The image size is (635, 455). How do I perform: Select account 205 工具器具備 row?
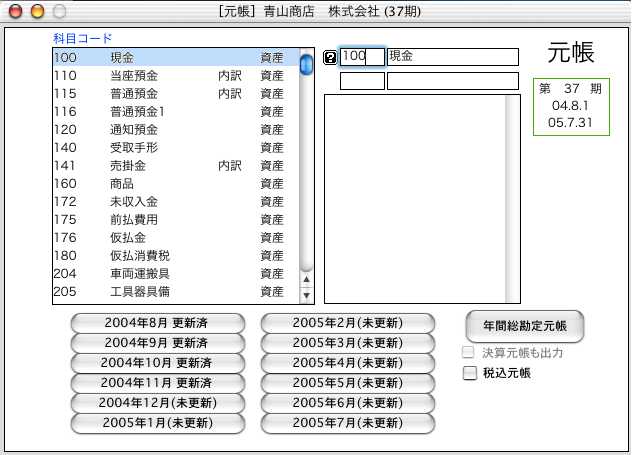(x=175, y=292)
